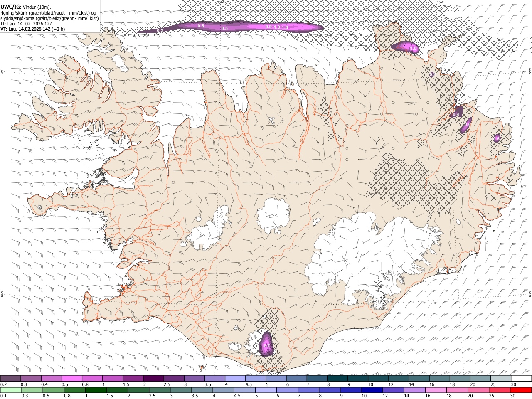The image size is (532, 399).
Task: Select the dark green lower legend swatch at 1
Action: point(96,390)
